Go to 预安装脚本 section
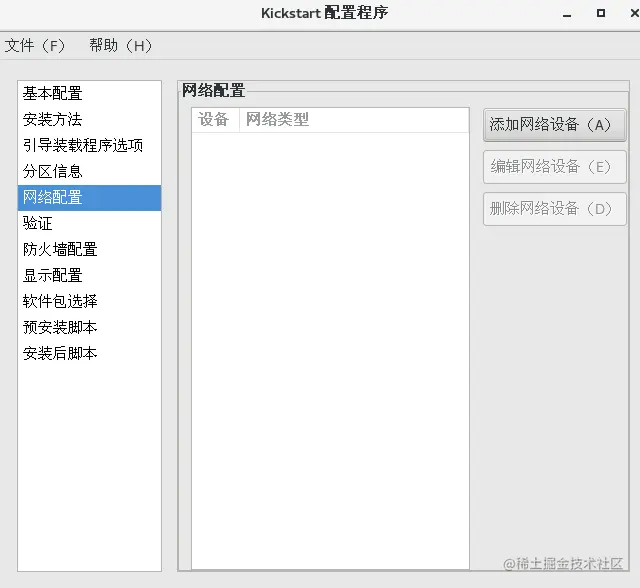Viewport: 640px width, 588px height. coord(89,328)
